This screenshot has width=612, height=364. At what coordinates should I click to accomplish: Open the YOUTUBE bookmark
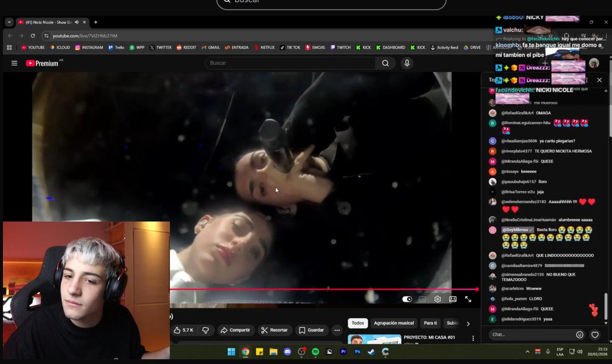tap(33, 47)
